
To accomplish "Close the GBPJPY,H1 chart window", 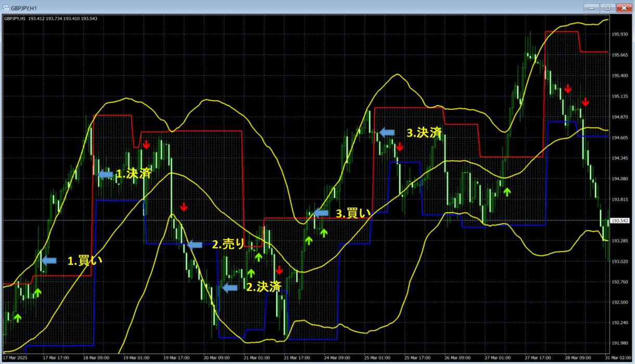I will coord(623,8).
